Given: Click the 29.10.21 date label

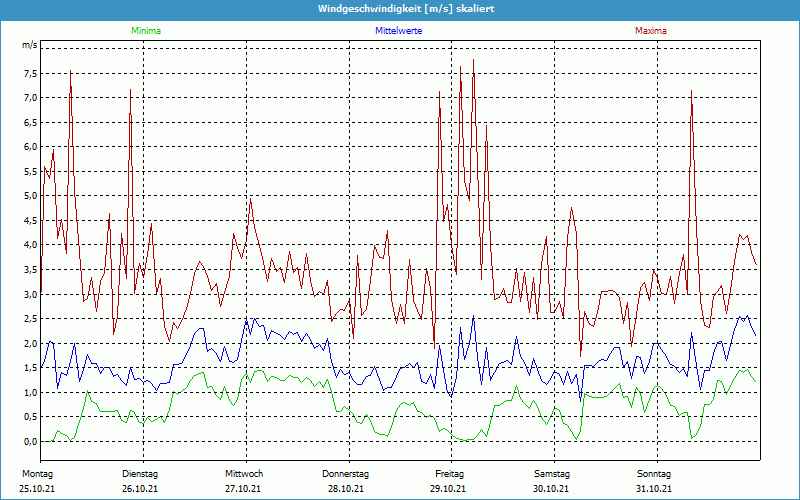Looking at the screenshot, I should [448, 489].
